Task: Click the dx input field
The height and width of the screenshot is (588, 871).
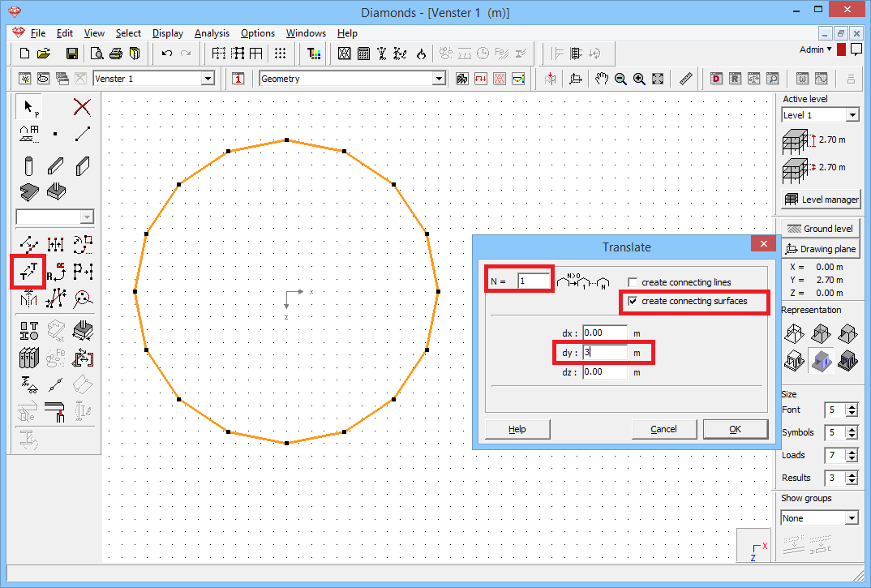Action: (604, 333)
